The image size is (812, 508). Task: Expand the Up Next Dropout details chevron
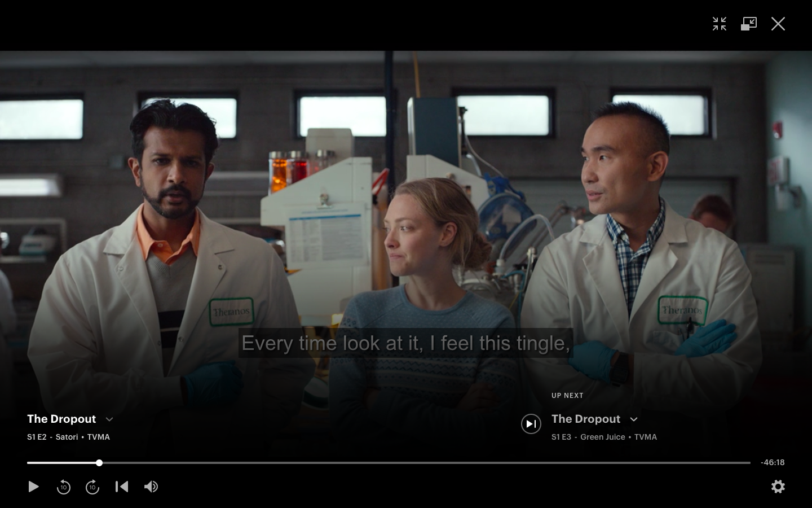pos(634,419)
